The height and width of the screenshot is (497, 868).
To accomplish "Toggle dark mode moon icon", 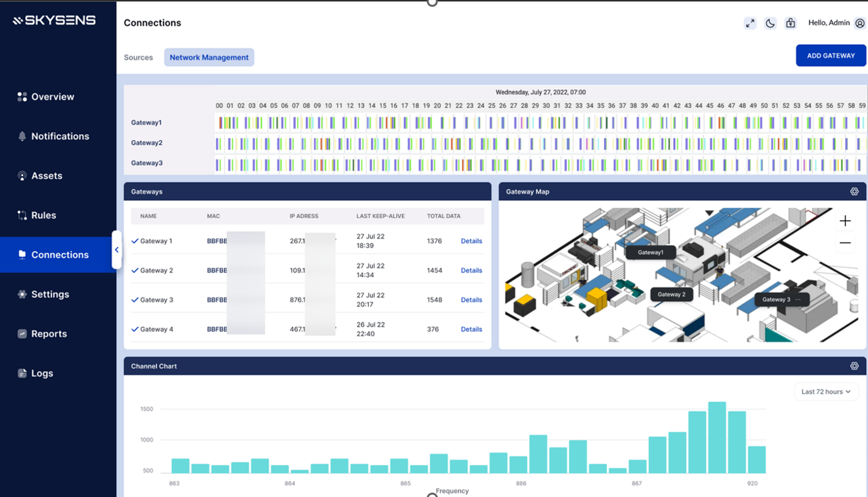I will [x=770, y=23].
